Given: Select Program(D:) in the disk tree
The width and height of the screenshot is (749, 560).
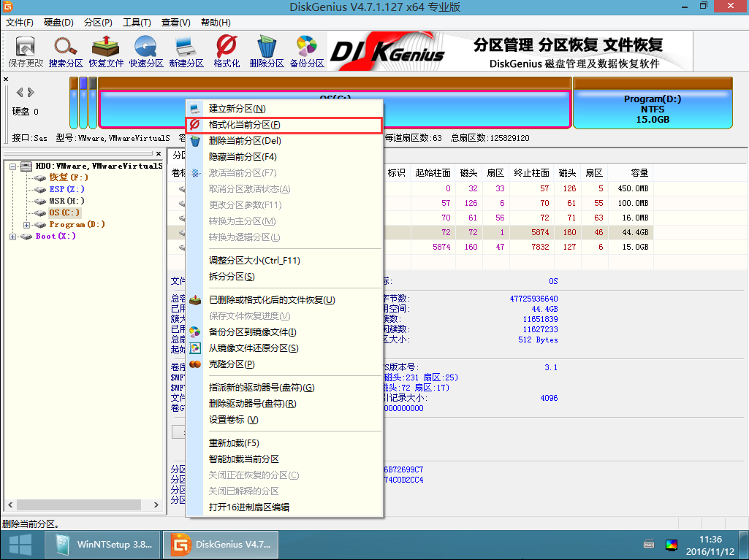Looking at the screenshot, I should tap(77, 224).
